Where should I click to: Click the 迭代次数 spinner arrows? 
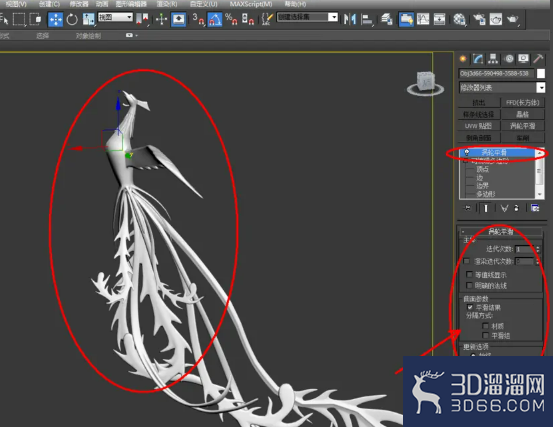click(x=538, y=249)
